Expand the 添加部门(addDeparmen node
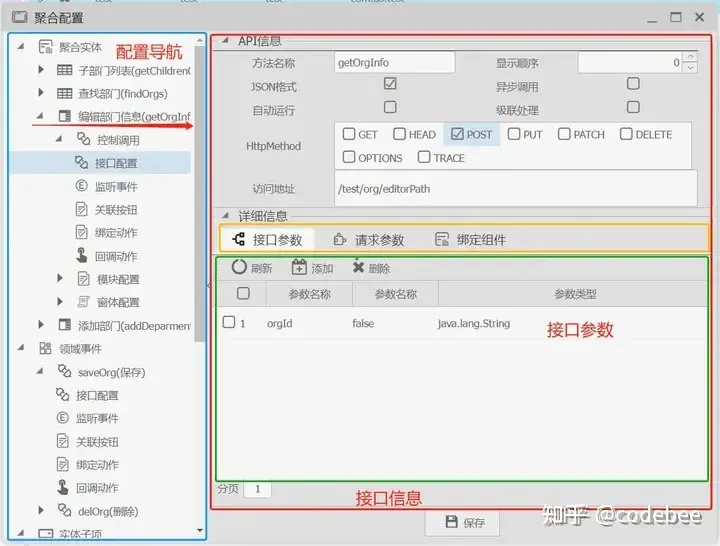Image resolution: width=720 pixels, height=546 pixels. [41, 324]
